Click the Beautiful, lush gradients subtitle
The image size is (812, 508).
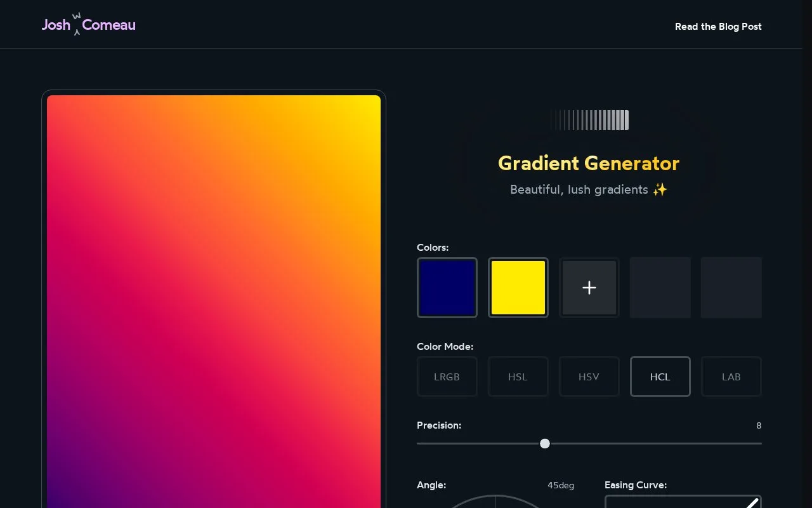pyautogui.click(x=589, y=189)
